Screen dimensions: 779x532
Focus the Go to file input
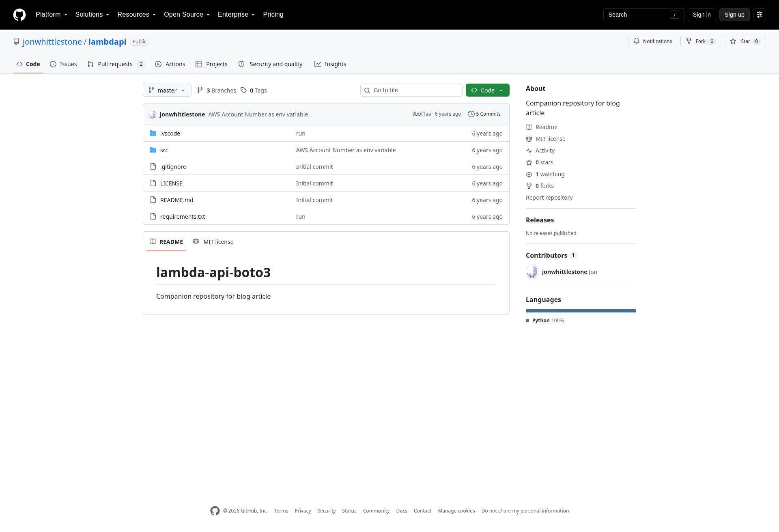click(x=411, y=90)
